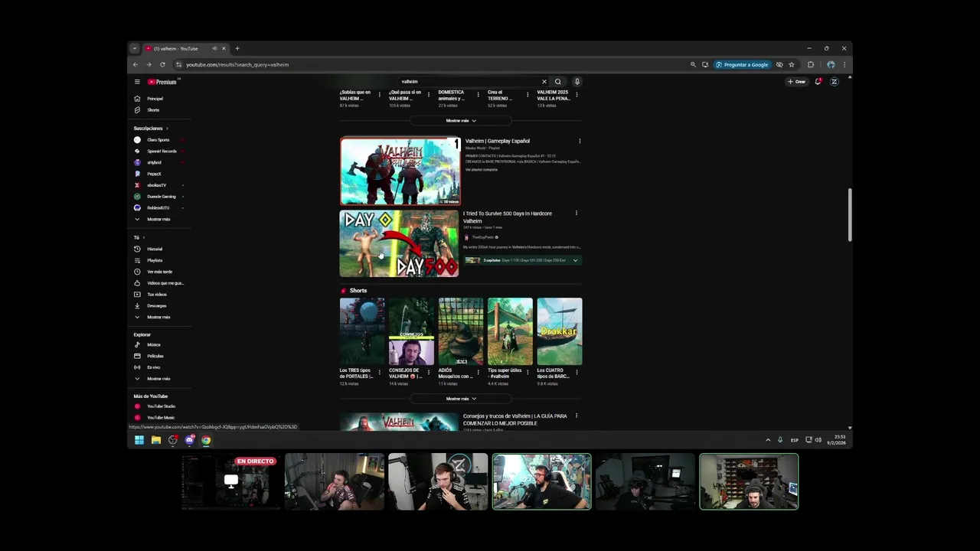The image size is (980, 551).
Task: Start voice search with microphone
Action: coord(577,82)
